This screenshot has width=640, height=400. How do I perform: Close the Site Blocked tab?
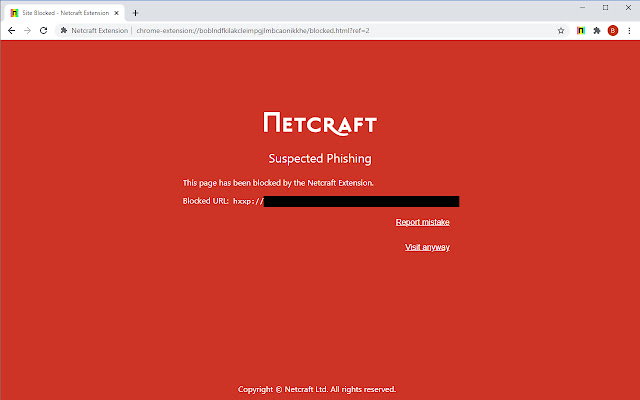[116, 13]
